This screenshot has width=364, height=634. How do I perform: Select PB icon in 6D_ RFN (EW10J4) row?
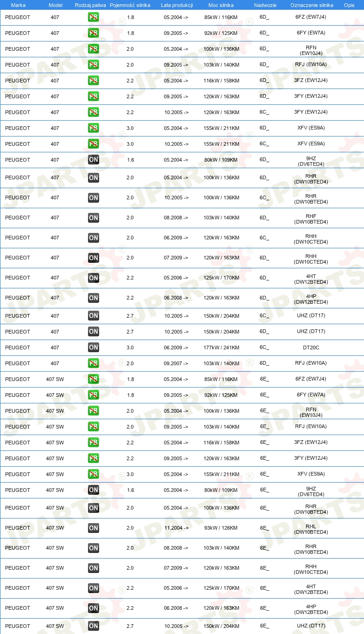pos(94,49)
